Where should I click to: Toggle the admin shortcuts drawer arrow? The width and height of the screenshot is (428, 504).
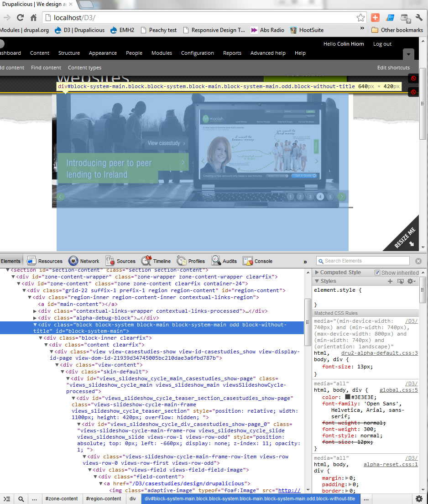[408, 54]
